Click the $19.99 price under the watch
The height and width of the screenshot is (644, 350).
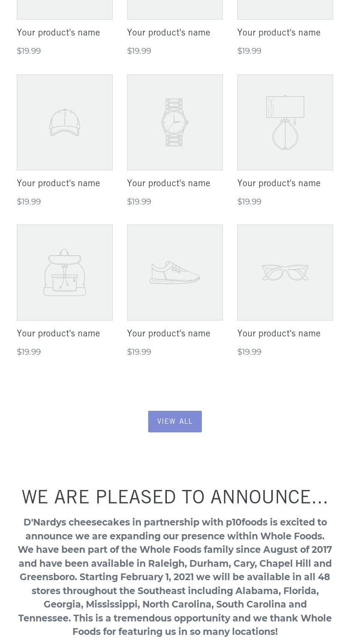pos(139,202)
